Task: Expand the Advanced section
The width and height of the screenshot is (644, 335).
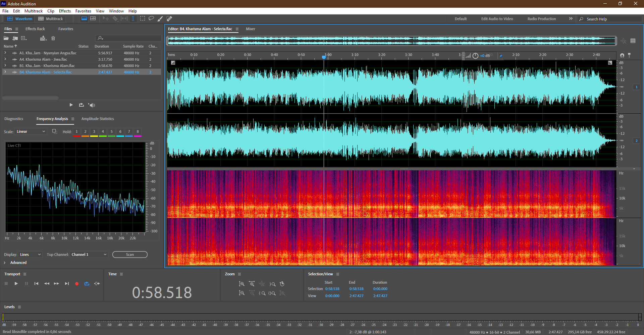Action: (x=5, y=263)
